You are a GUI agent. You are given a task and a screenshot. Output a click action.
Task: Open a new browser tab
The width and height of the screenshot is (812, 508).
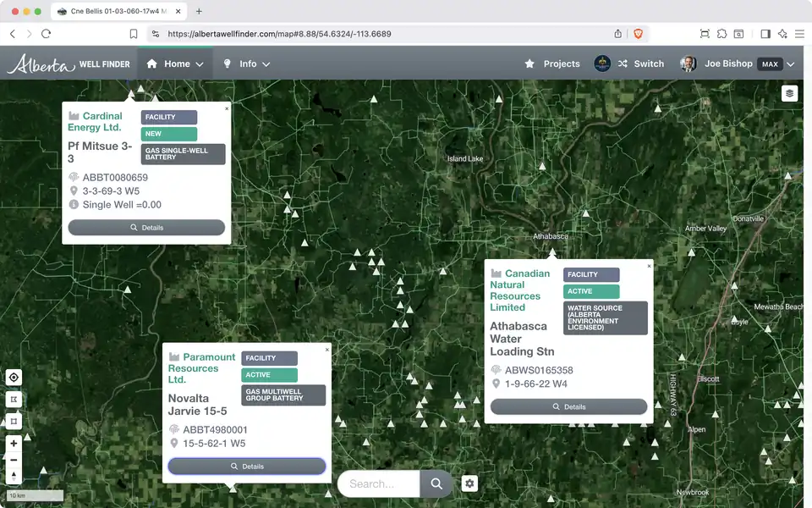pyautogui.click(x=199, y=11)
